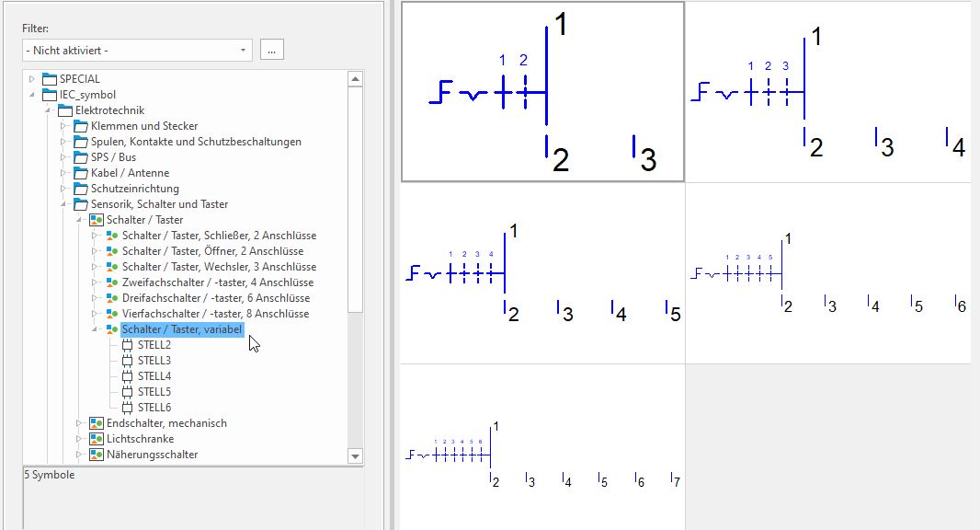This screenshot has height=530, width=980.
Task: Click the tree scrollbar up arrow
Action: 355,79
